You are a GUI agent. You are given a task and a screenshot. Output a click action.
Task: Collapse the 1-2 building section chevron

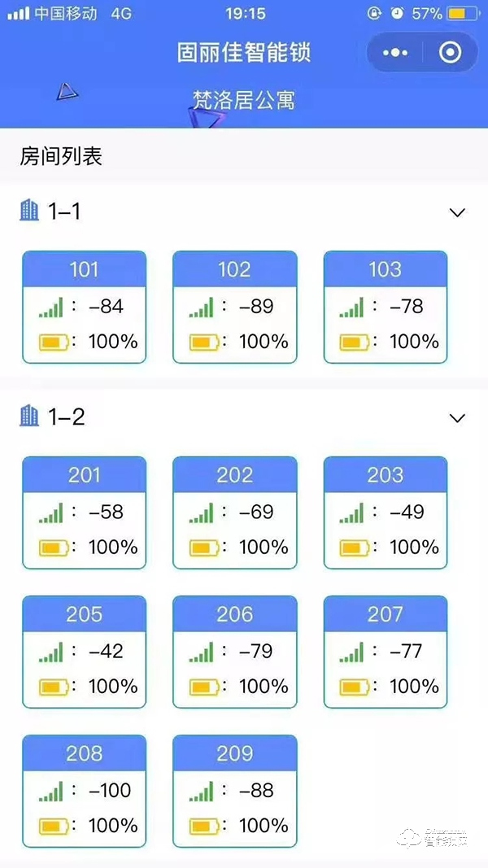458,418
